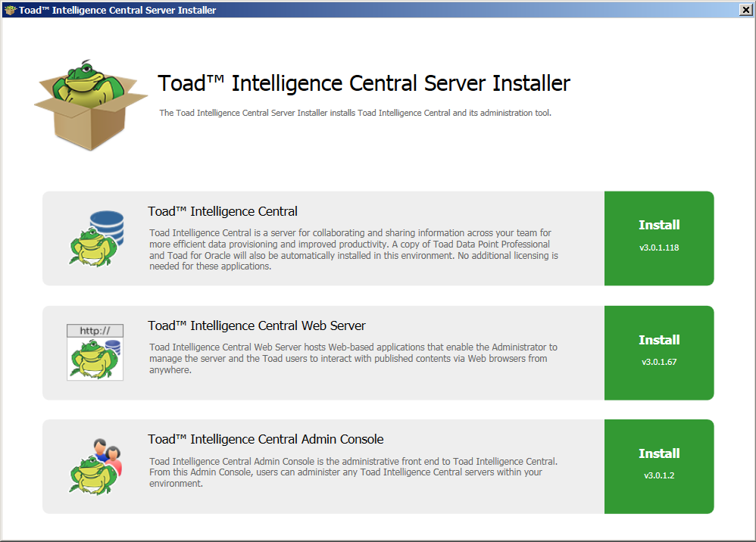Install Toad Intelligence Central v3.0.1.118
This screenshot has height=542, width=756.
click(659, 238)
